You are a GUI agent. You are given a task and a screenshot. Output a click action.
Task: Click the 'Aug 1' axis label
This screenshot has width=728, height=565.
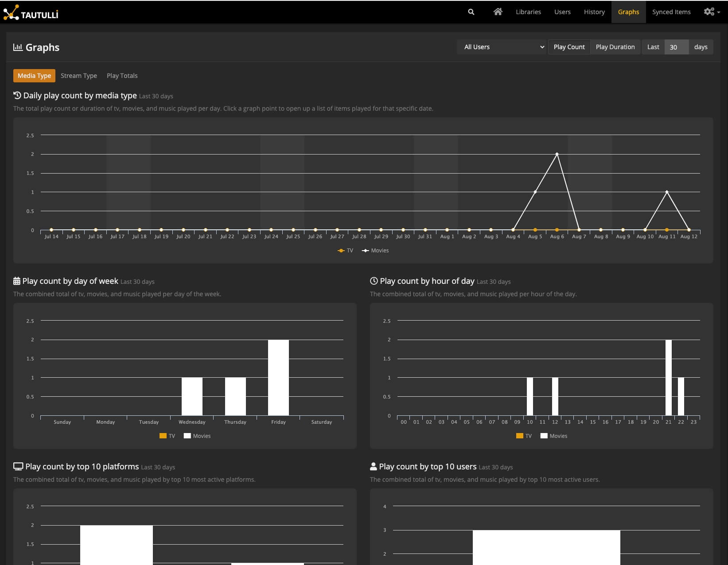click(447, 236)
